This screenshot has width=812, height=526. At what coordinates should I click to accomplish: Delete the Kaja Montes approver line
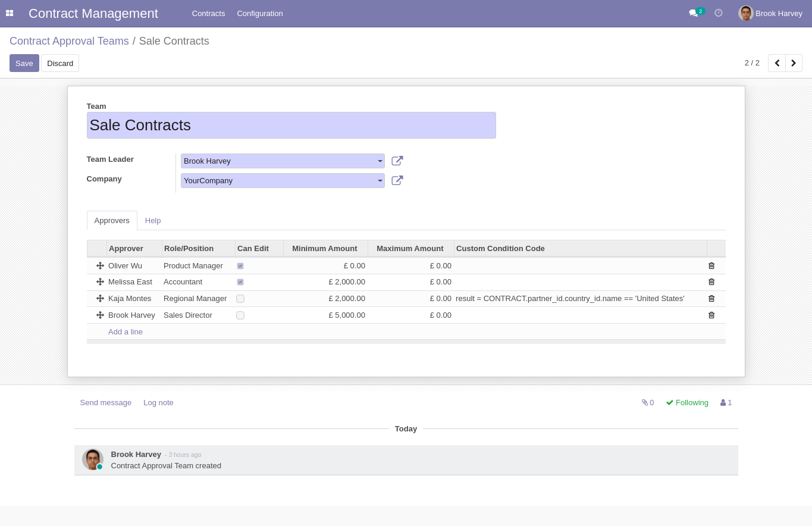[x=711, y=298]
